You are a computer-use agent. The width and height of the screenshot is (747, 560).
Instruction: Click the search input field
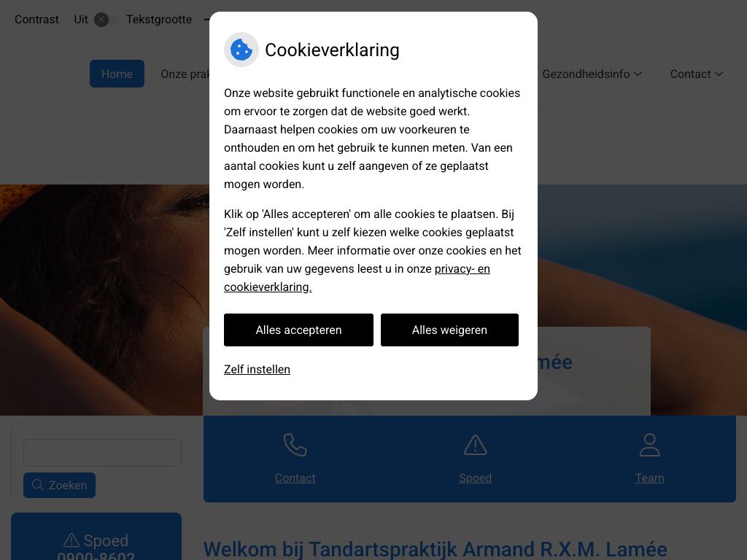click(102, 452)
